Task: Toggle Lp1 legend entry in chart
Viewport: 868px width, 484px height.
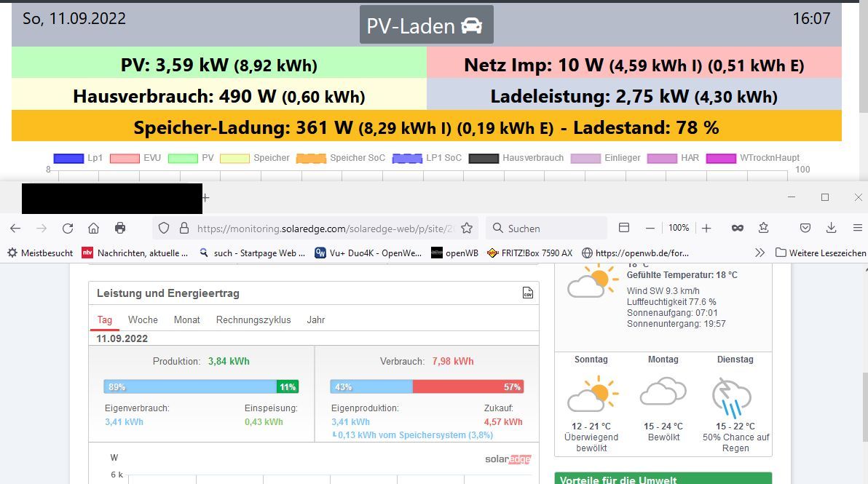Action: click(78, 158)
